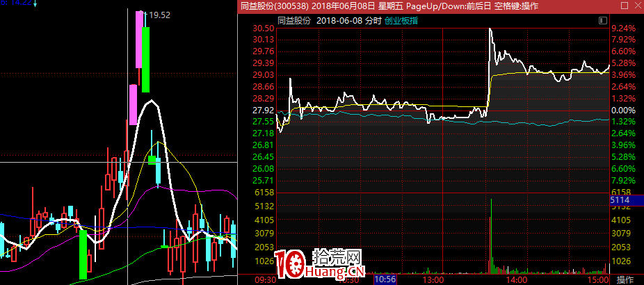Click the panel layout toggle icon
The height and width of the screenshot is (285, 644).
(x=603, y=21)
